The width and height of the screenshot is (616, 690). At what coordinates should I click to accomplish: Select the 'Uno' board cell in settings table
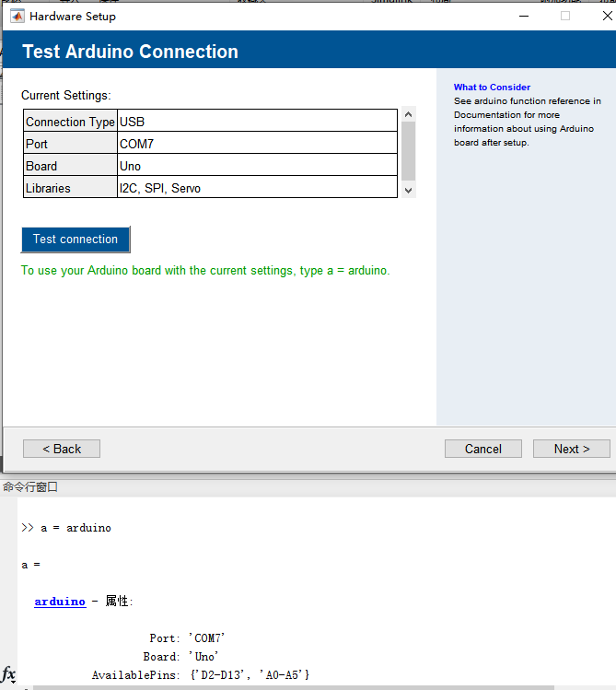257,165
